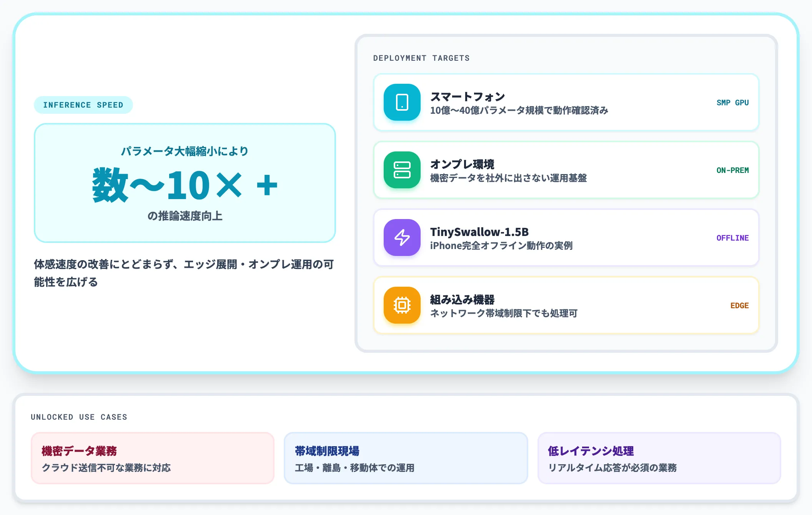
Task: Click the の推論速度向上 caption
Action: click(185, 216)
